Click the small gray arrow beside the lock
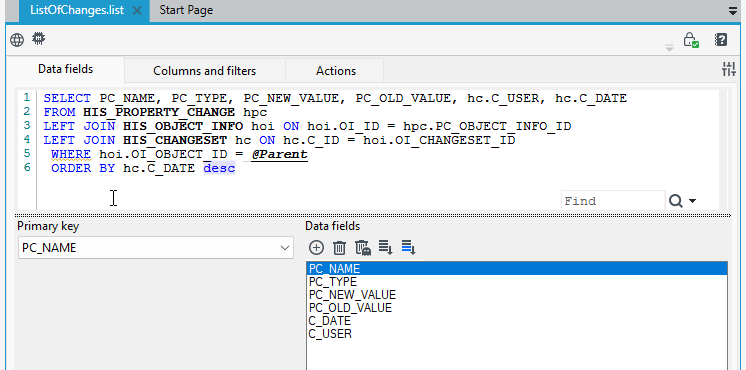The height and width of the screenshot is (370, 746). tap(669, 48)
